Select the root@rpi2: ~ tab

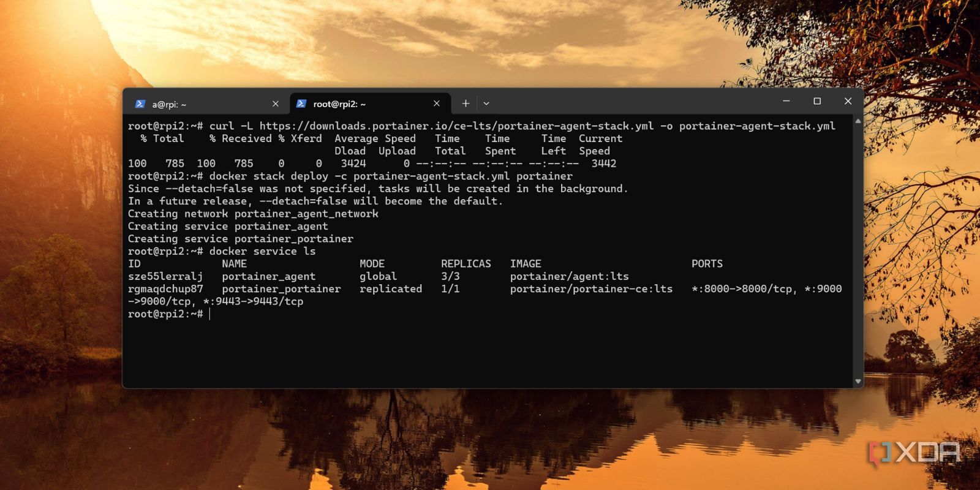coord(370,104)
